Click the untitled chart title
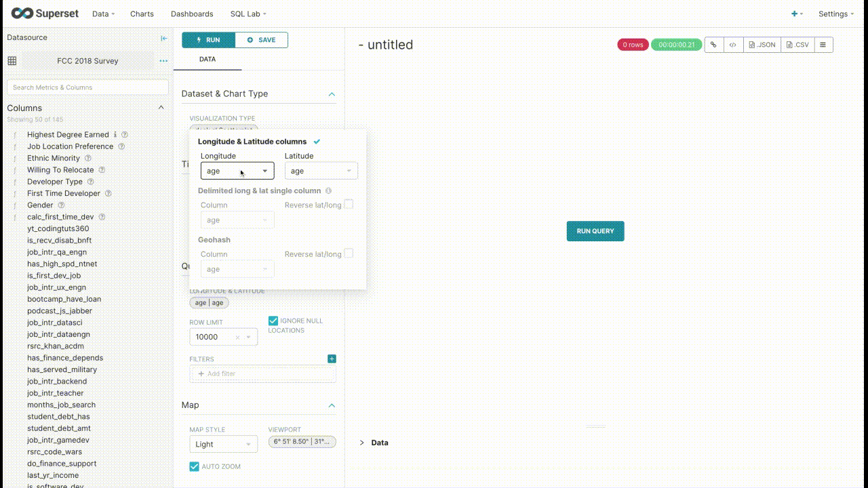 pyautogui.click(x=386, y=45)
